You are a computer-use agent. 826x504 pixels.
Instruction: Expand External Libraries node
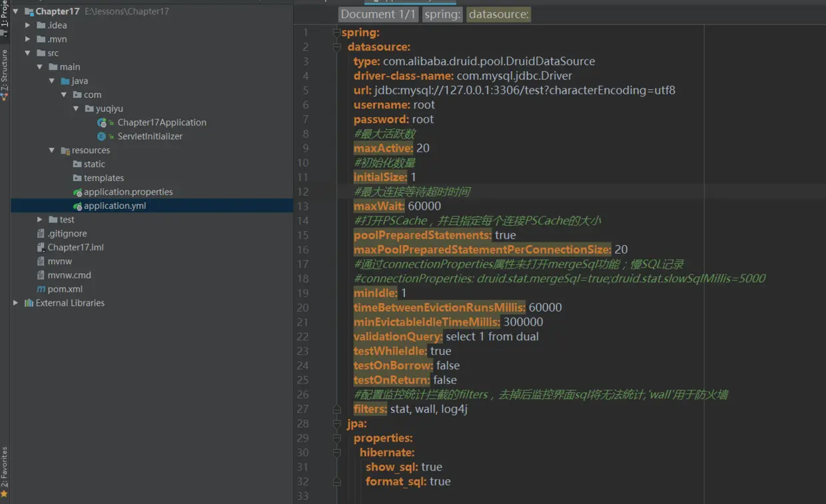[x=15, y=303]
